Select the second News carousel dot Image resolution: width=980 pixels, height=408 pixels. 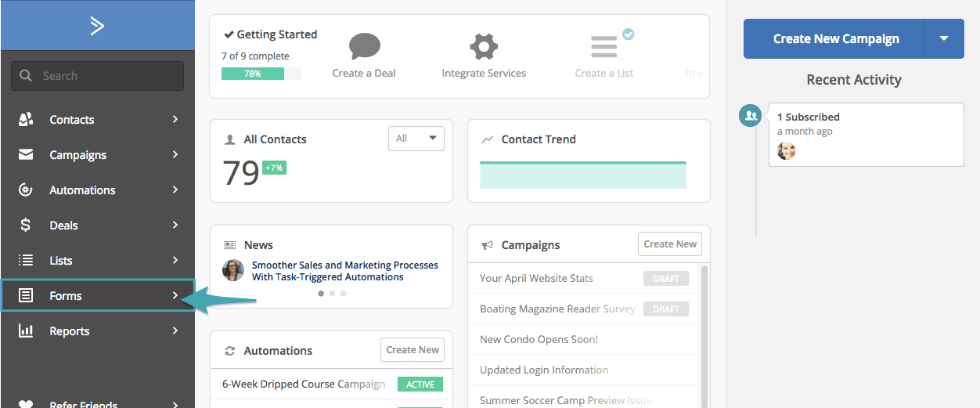click(332, 294)
